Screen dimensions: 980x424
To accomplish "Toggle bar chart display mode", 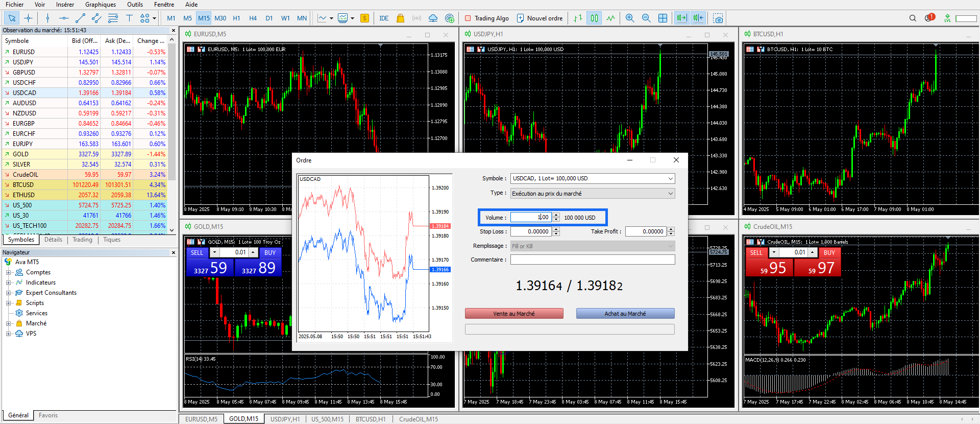I will point(578,18).
